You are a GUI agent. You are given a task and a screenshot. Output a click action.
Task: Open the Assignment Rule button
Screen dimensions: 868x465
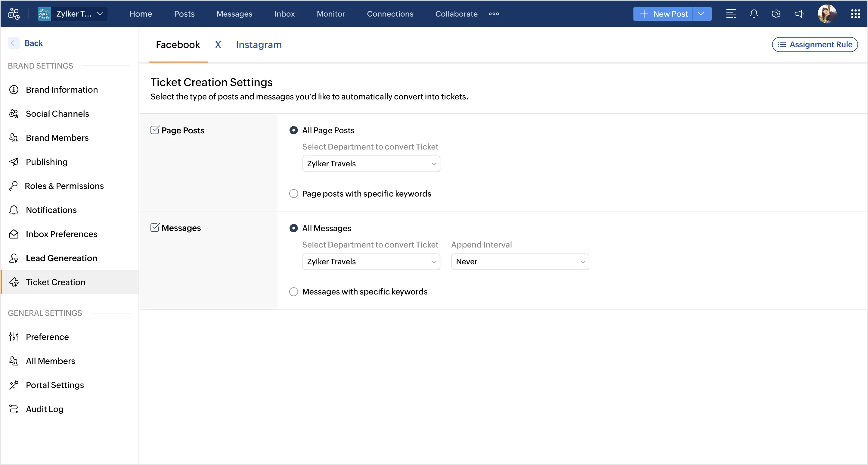(815, 45)
